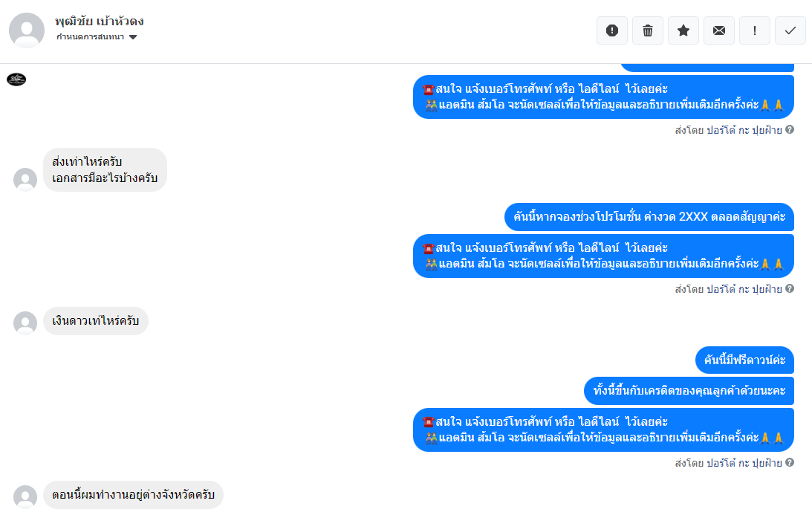812x512 pixels.
Task: Star this conversation as follow-up
Action: pos(683,30)
